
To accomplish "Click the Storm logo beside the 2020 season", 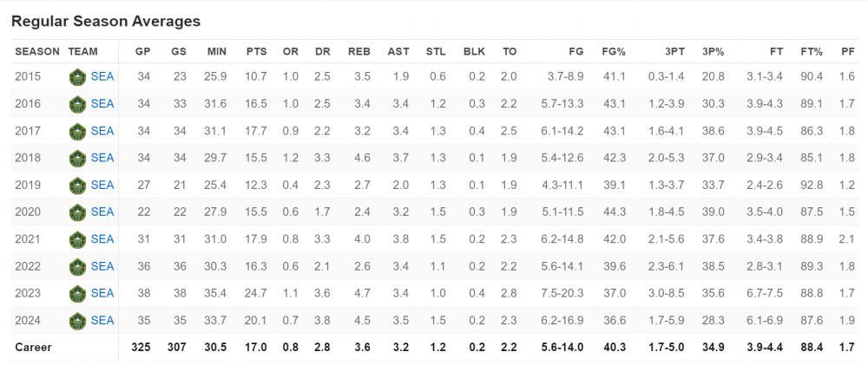I will tap(77, 212).
